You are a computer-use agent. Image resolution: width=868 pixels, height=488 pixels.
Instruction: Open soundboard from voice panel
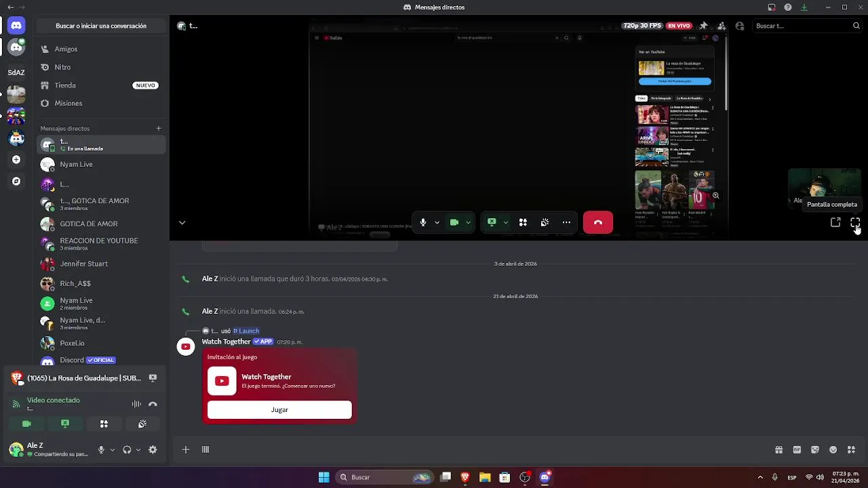coord(142,424)
